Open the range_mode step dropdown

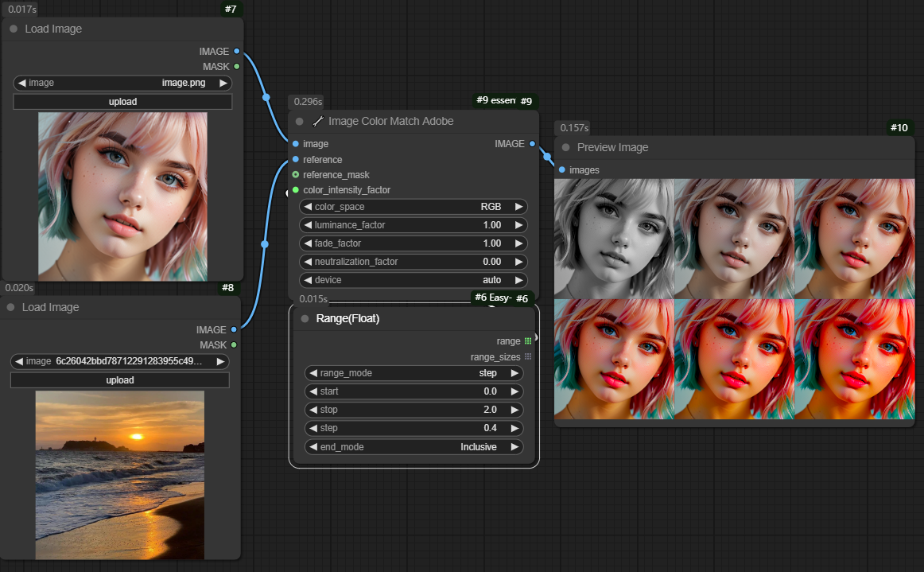coord(413,373)
